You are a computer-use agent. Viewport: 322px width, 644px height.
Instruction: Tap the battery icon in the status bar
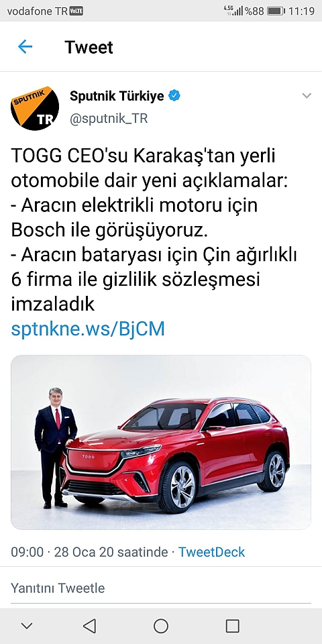pos(276,11)
